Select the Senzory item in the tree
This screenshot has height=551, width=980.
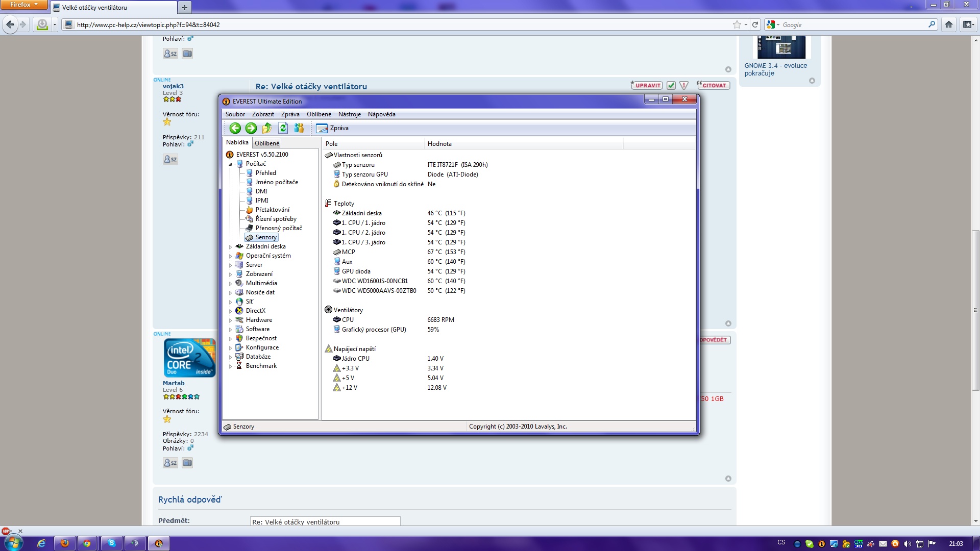click(x=265, y=237)
